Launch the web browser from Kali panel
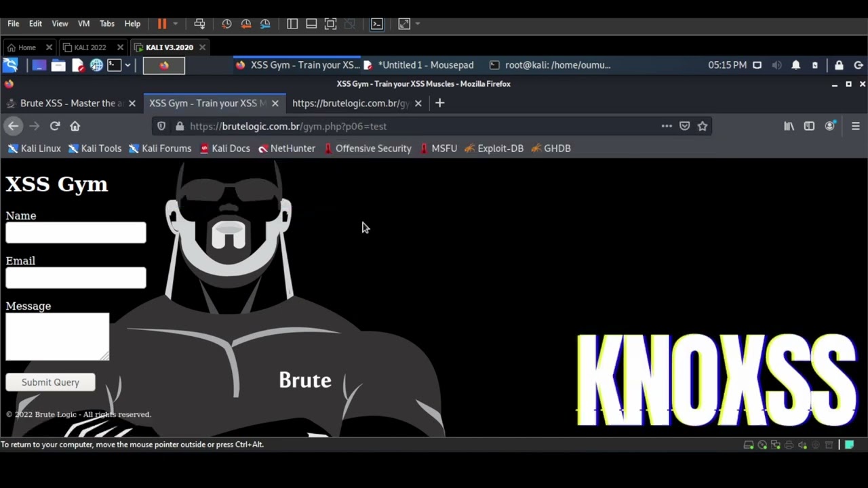 [96, 65]
